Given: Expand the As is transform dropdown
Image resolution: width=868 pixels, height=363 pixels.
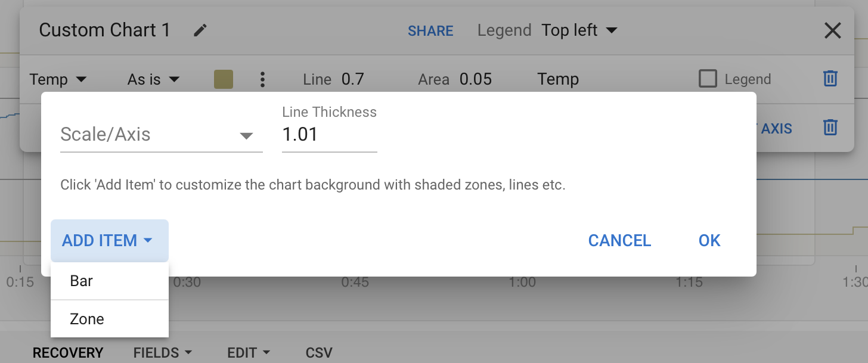Looking at the screenshot, I should [x=153, y=79].
